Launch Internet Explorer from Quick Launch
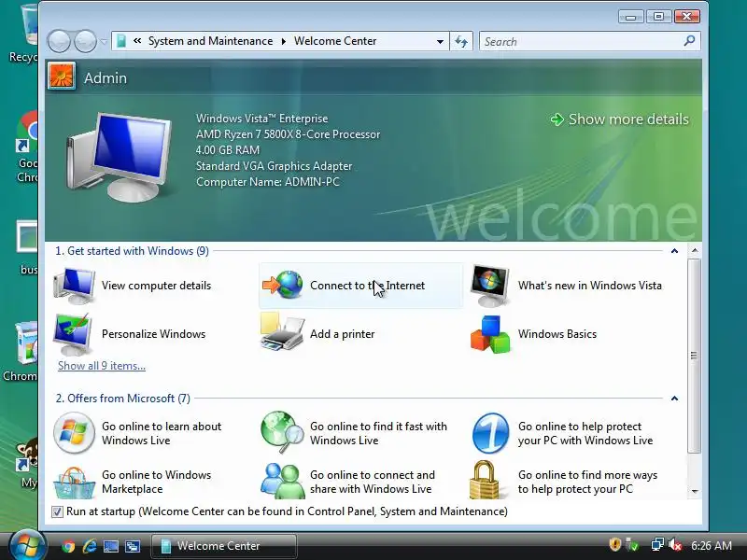Image resolution: width=747 pixels, height=560 pixels. point(90,546)
